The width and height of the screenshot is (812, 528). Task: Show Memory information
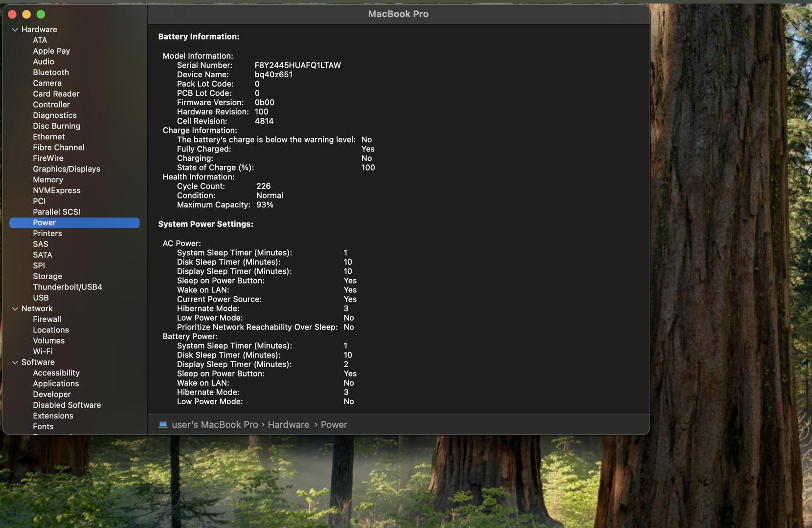48,180
